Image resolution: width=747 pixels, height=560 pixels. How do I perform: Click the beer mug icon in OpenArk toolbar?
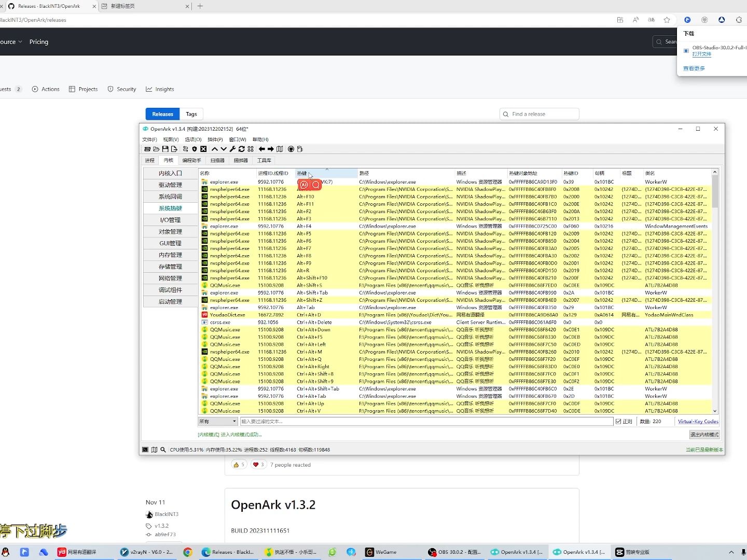point(300,149)
